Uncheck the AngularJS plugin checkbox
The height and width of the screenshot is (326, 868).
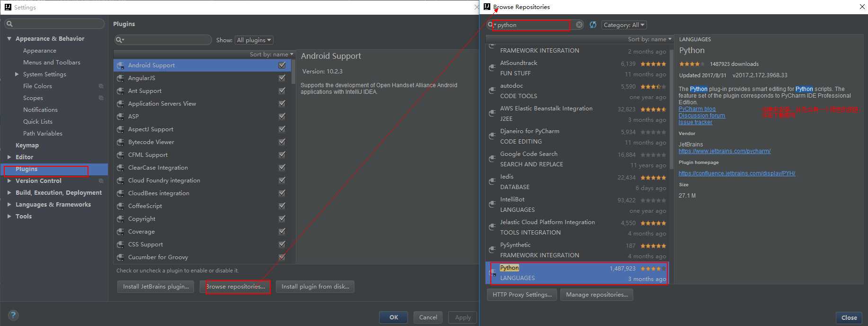click(x=282, y=78)
